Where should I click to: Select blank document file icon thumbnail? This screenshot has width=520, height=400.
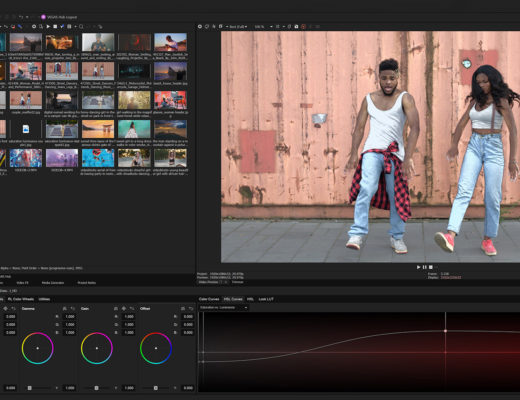click(x=26, y=129)
